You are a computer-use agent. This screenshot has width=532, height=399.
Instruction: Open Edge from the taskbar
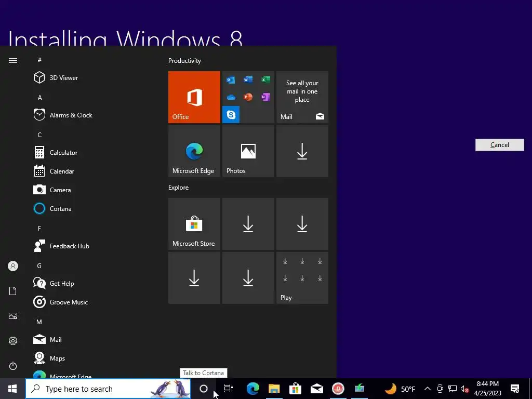pyautogui.click(x=253, y=389)
